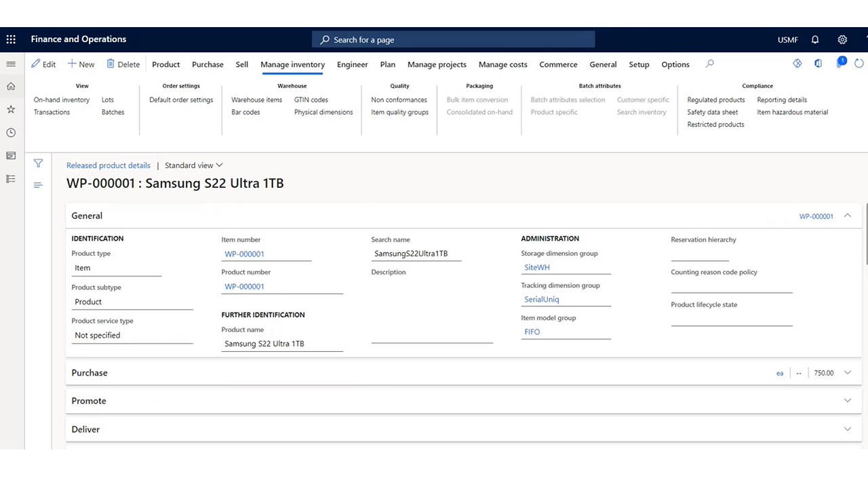
Task: Open Reporting details
Action: [x=782, y=100]
